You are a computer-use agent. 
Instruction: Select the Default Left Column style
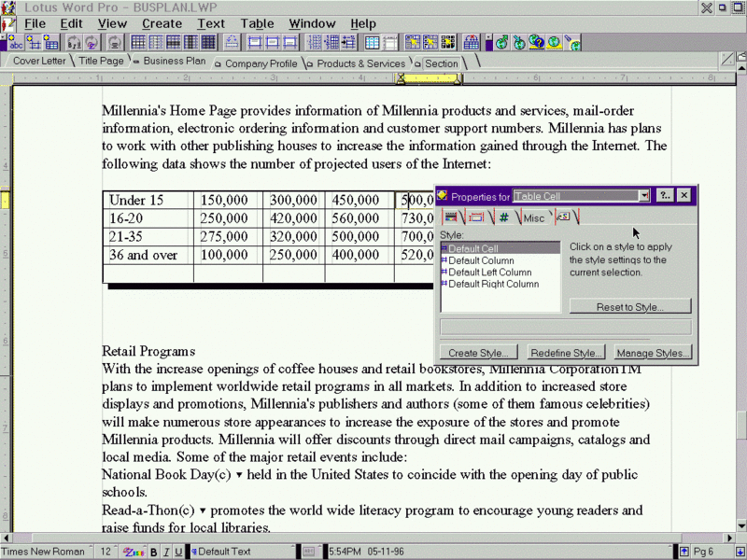(x=500, y=273)
